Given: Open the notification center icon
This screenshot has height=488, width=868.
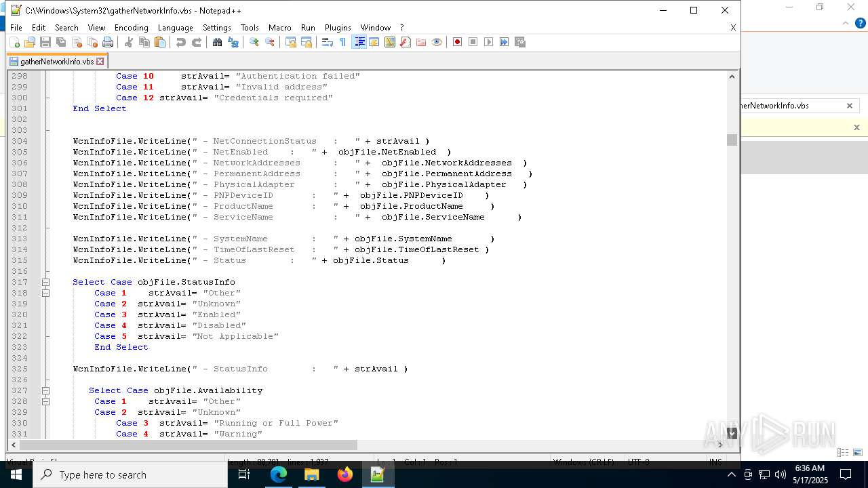Looking at the screenshot, I should point(846,474).
